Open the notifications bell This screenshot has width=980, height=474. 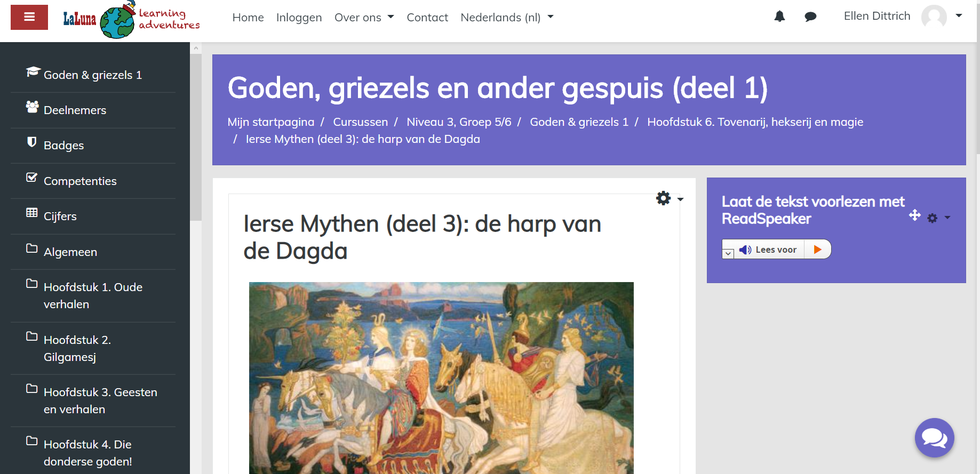coord(779,17)
